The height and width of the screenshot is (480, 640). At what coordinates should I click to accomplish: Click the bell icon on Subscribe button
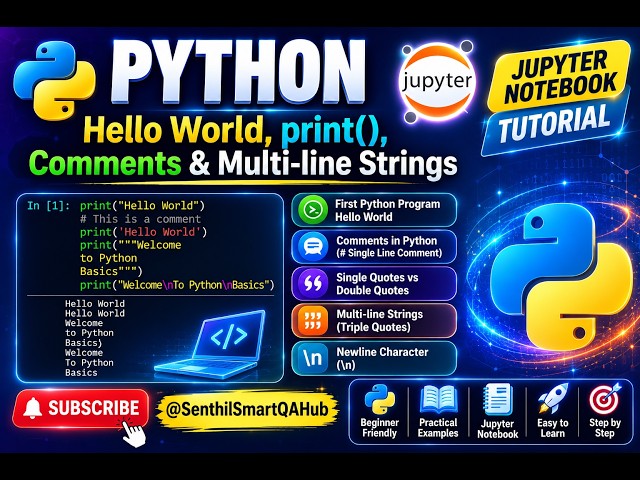(x=33, y=408)
